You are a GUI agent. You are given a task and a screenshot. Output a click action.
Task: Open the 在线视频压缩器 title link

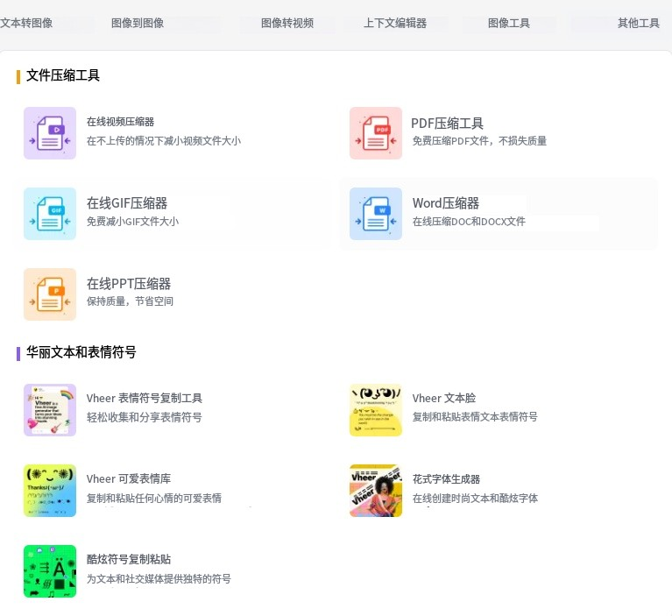(120, 122)
